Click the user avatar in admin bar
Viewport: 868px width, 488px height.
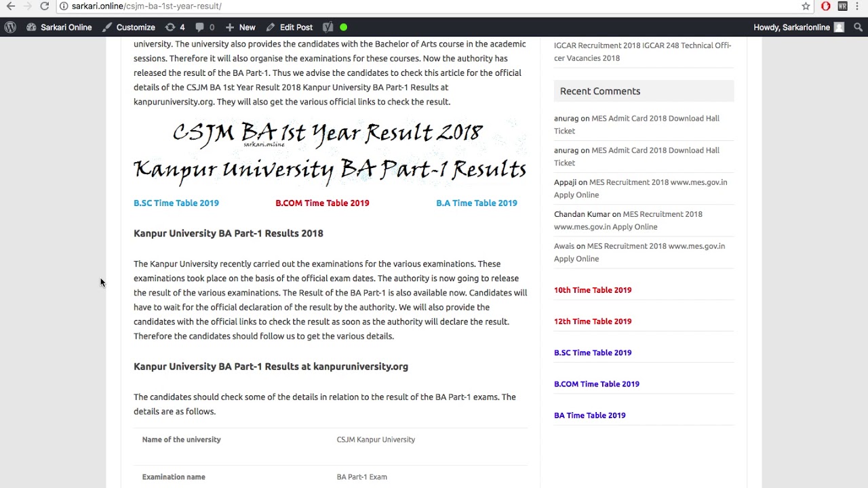[x=839, y=27]
